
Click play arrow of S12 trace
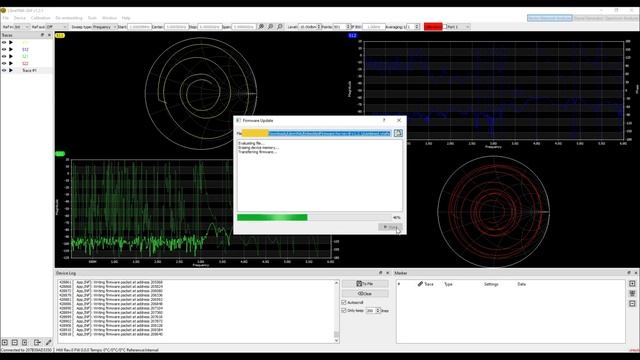click(x=11, y=49)
